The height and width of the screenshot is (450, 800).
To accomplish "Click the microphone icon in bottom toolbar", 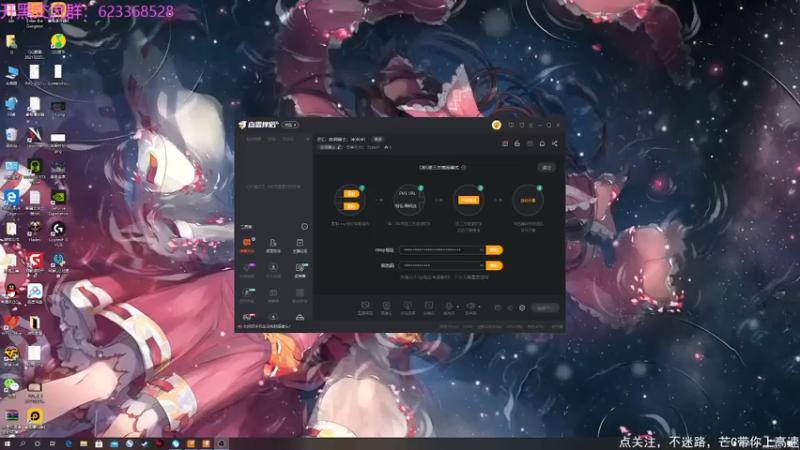I will click(x=448, y=308).
